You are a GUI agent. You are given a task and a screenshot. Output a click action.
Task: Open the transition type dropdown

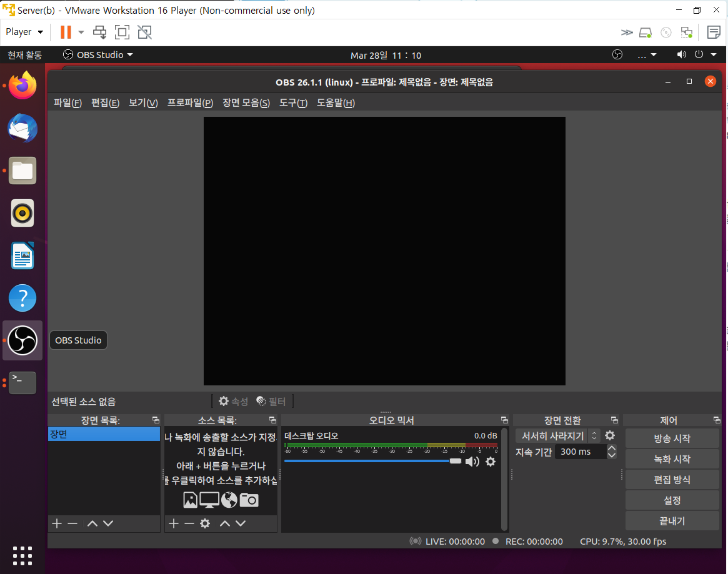(x=557, y=436)
